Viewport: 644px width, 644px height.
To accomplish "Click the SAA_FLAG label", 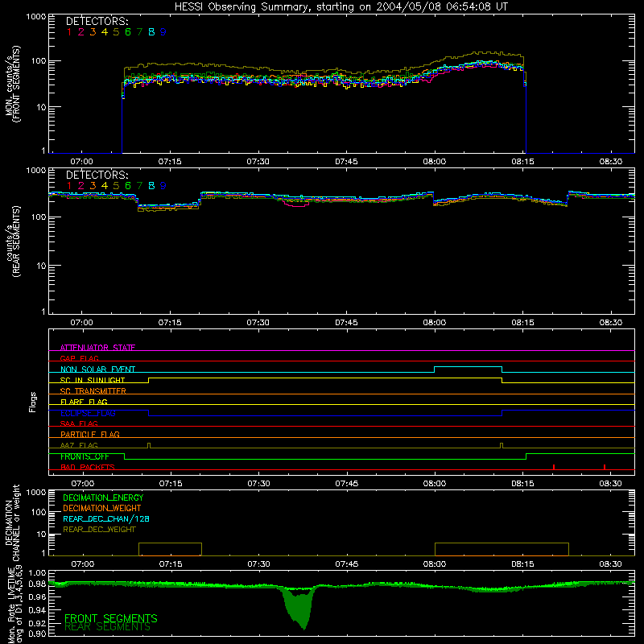I will pyautogui.click(x=79, y=423).
